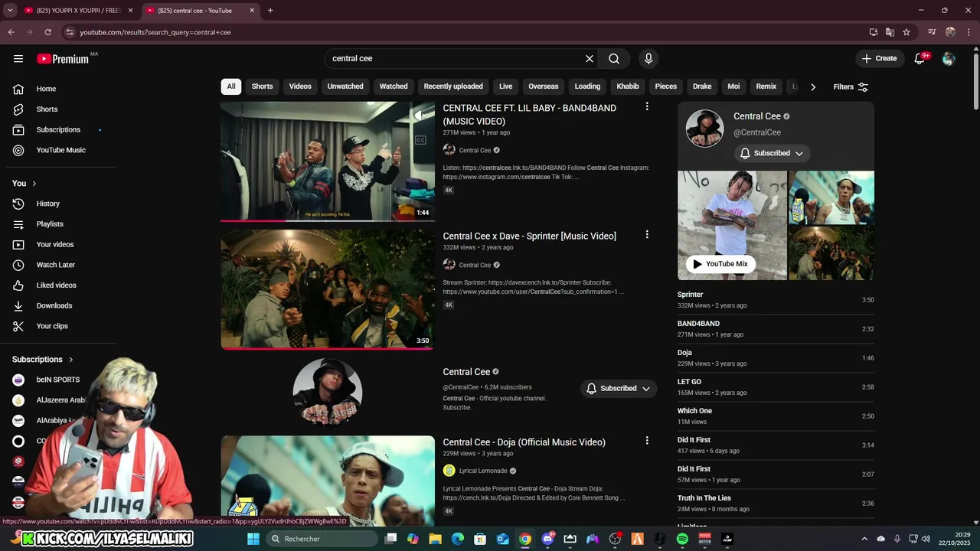
Task: Open the account avatar menu
Action: [949, 59]
